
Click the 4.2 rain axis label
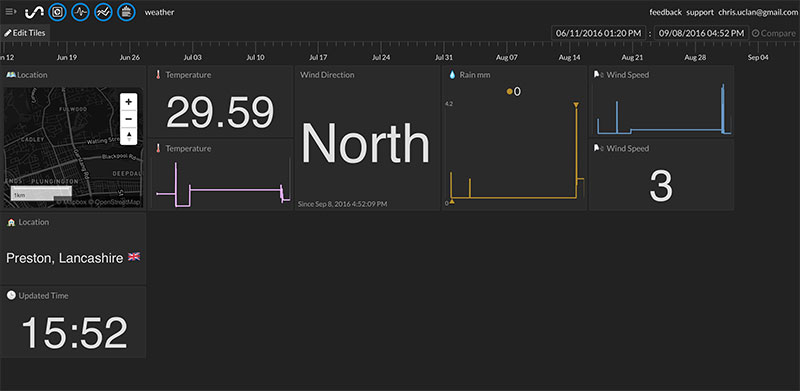click(x=449, y=104)
